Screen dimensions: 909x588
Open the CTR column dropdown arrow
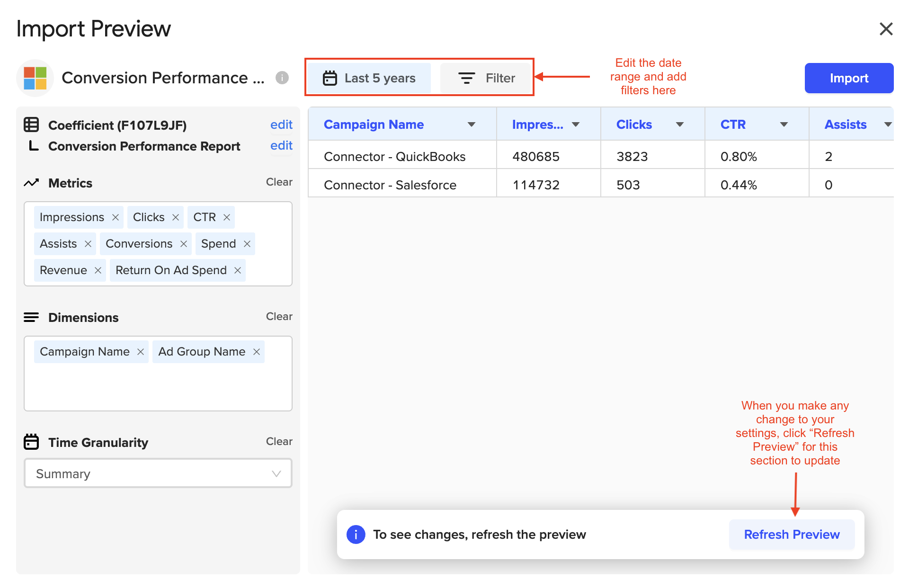coord(784,125)
